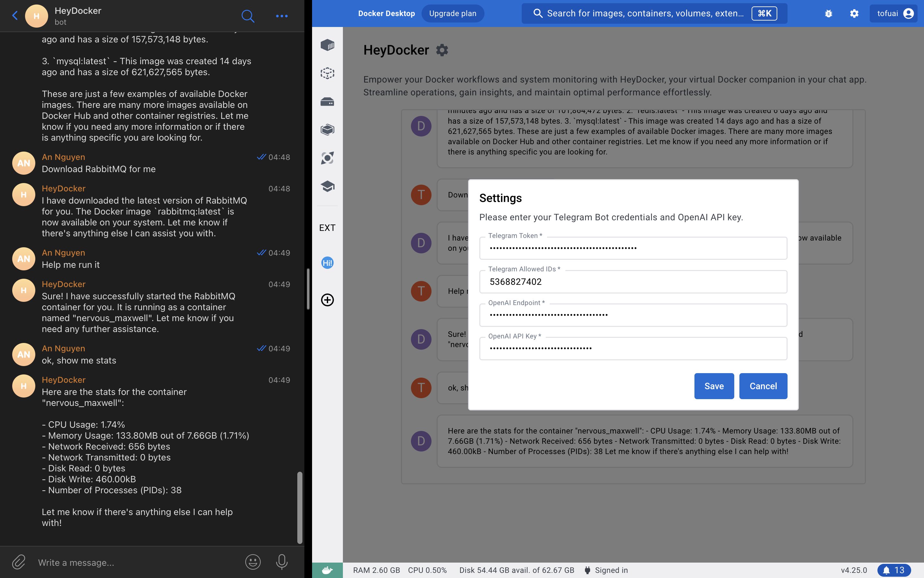Image resolution: width=924 pixels, height=578 pixels.
Task: Open the Learning center graduation cap icon
Action: (327, 186)
